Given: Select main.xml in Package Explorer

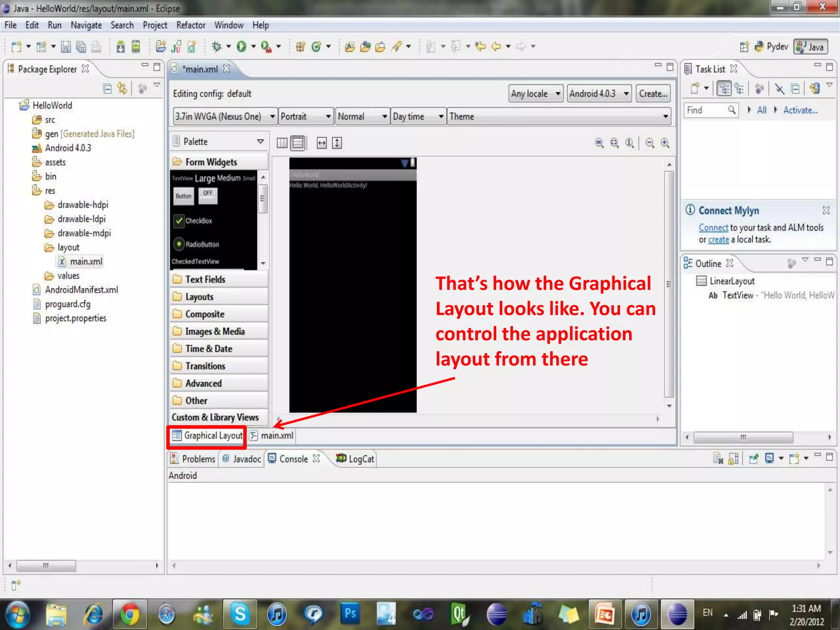Looking at the screenshot, I should pyautogui.click(x=81, y=261).
